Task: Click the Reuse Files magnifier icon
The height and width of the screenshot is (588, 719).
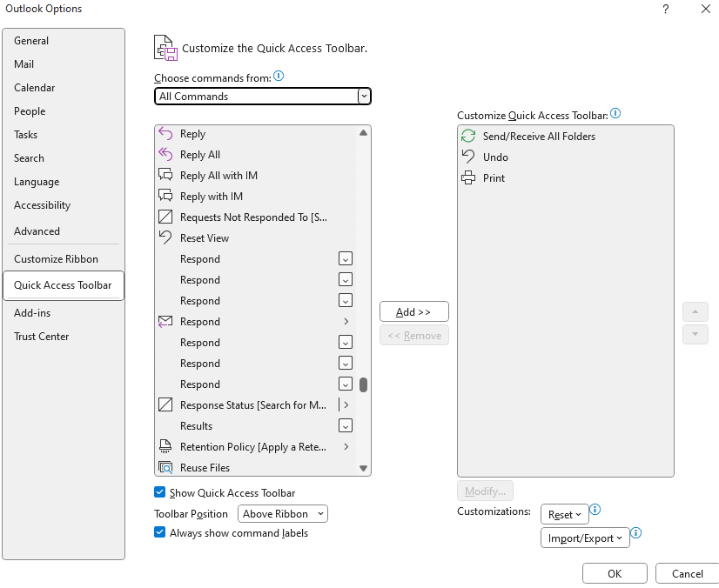Action: pyautogui.click(x=165, y=467)
